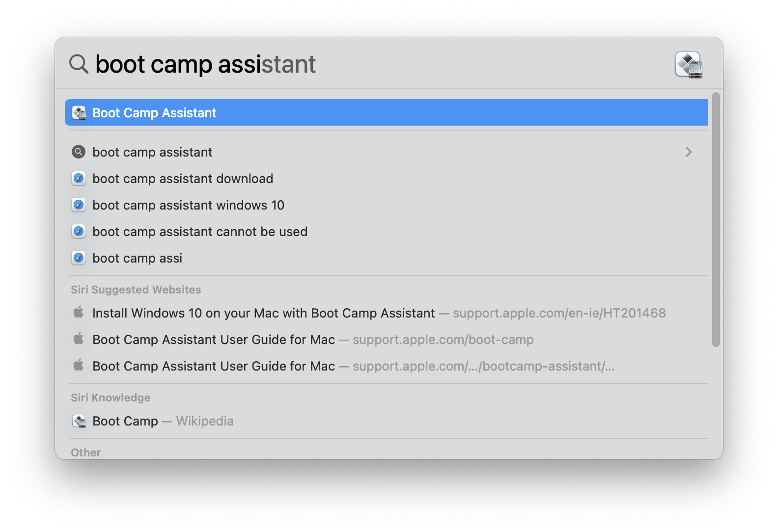The image size is (778, 532).
Task: Click the Boot Camp preview icon at top right
Action: click(x=689, y=64)
